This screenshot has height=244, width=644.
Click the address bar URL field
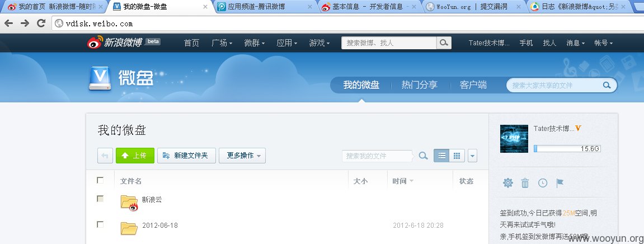[347, 24]
